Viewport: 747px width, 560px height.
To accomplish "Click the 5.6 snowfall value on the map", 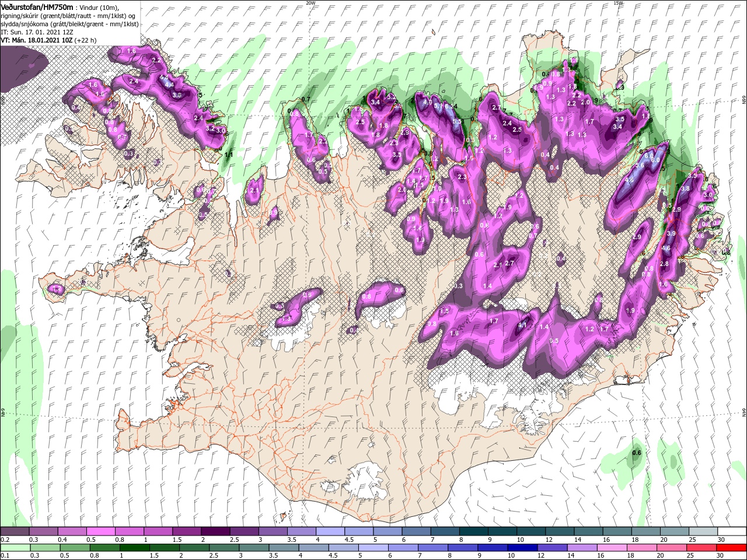I will tap(640, 165).
